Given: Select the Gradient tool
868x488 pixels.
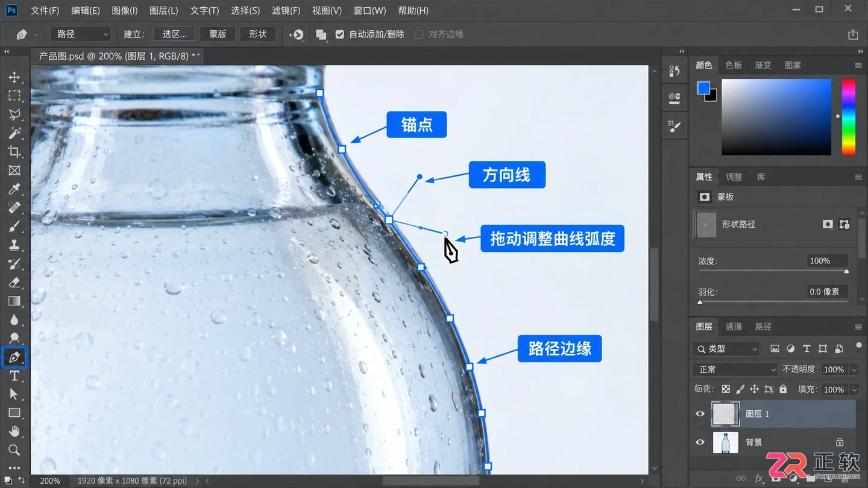Looking at the screenshot, I should coord(14,301).
